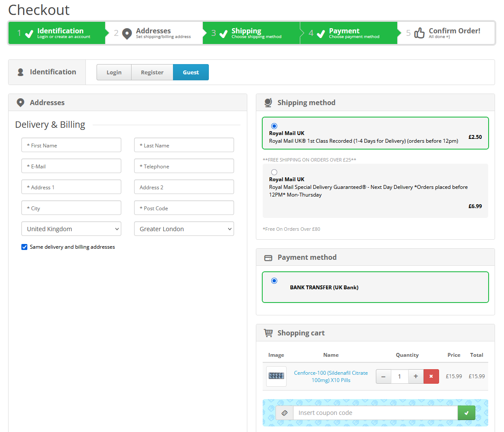Viewport: 504px width, 432px height.
Task: Focus the E-Mail field
Action: point(71,166)
